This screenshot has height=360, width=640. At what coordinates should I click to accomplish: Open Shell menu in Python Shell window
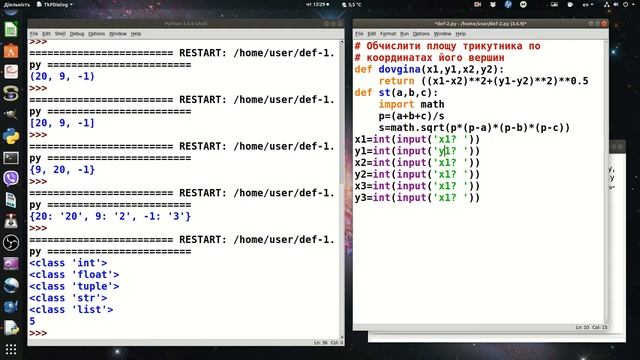tap(60, 34)
